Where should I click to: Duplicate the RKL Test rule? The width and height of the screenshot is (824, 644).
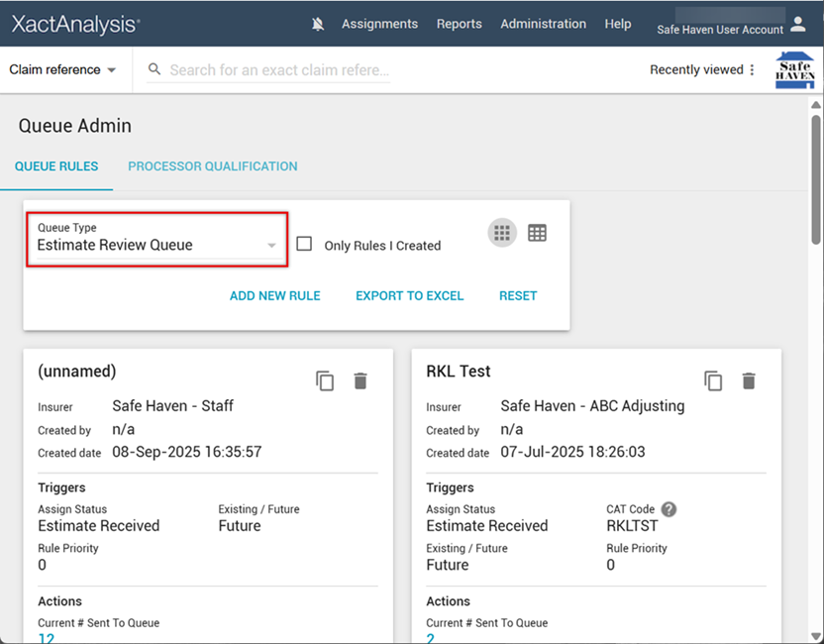point(713,381)
